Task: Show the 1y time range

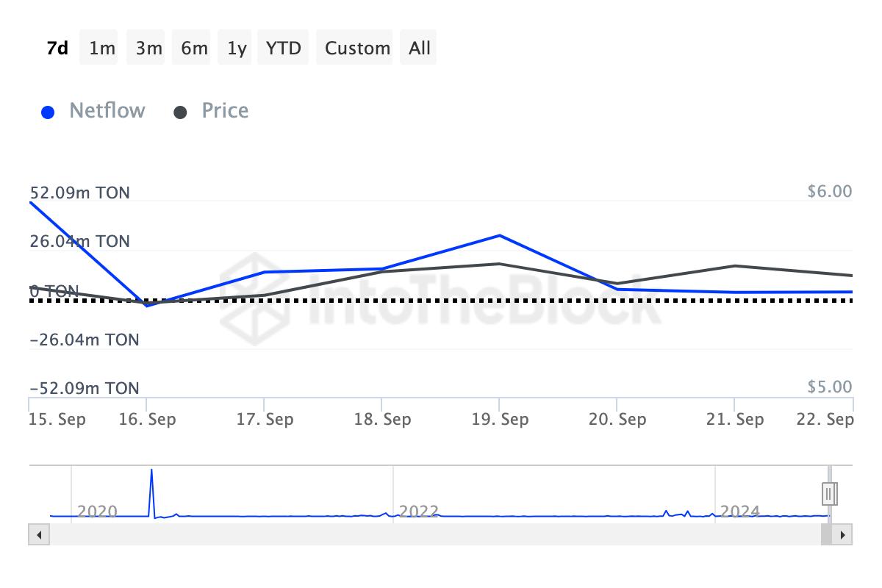Action: (237, 49)
